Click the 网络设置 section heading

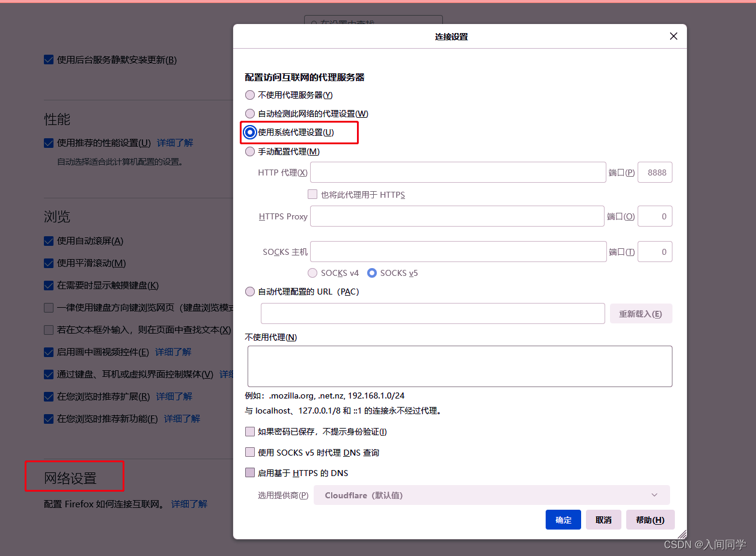(x=70, y=478)
